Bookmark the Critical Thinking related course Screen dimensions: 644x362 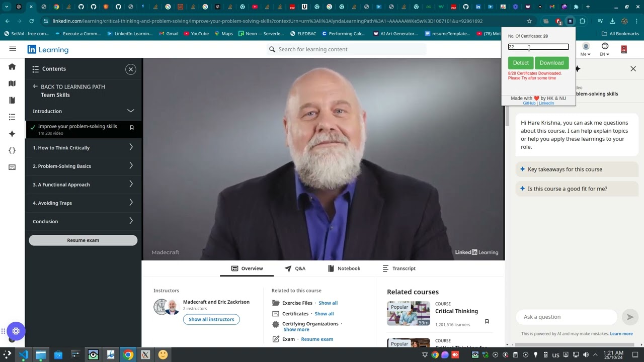click(x=487, y=321)
